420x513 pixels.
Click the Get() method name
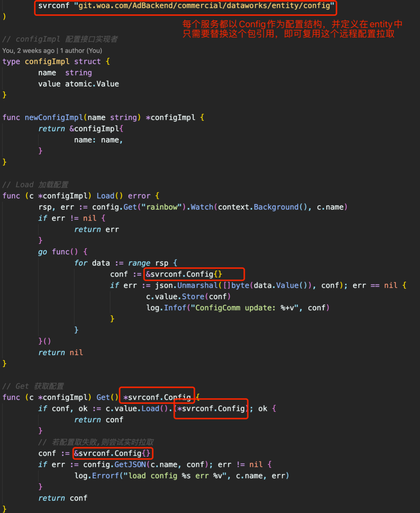(107, 397)
